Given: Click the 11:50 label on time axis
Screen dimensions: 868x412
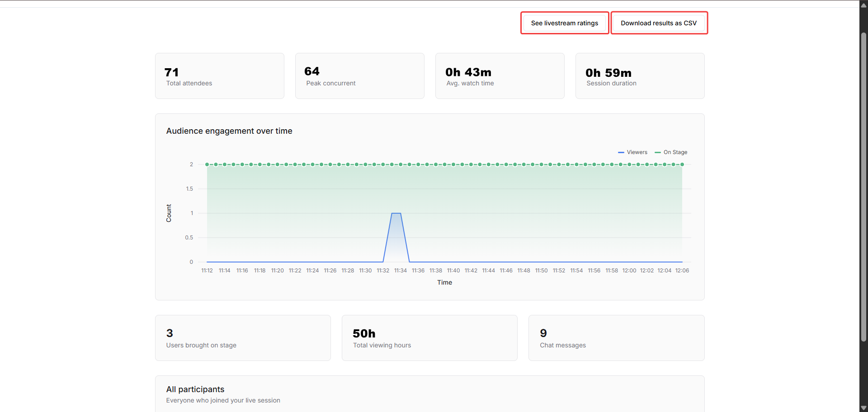Looking at the screenshot, I should pos(541,271).
